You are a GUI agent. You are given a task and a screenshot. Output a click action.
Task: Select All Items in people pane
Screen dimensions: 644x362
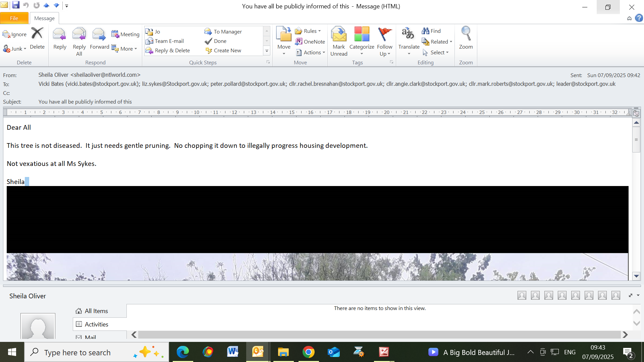[x=96, y=311]
